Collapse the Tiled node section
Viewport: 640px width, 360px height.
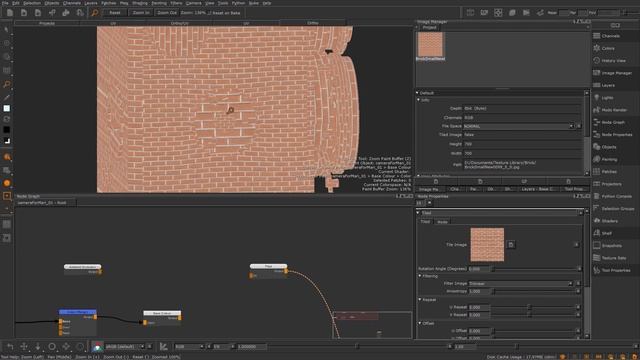pos(418,213)
